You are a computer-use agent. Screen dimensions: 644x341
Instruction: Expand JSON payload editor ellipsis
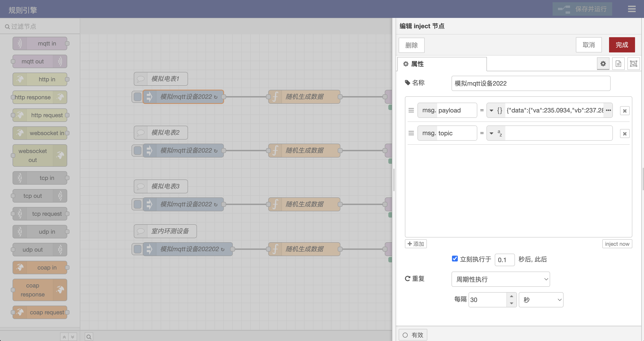608,110
